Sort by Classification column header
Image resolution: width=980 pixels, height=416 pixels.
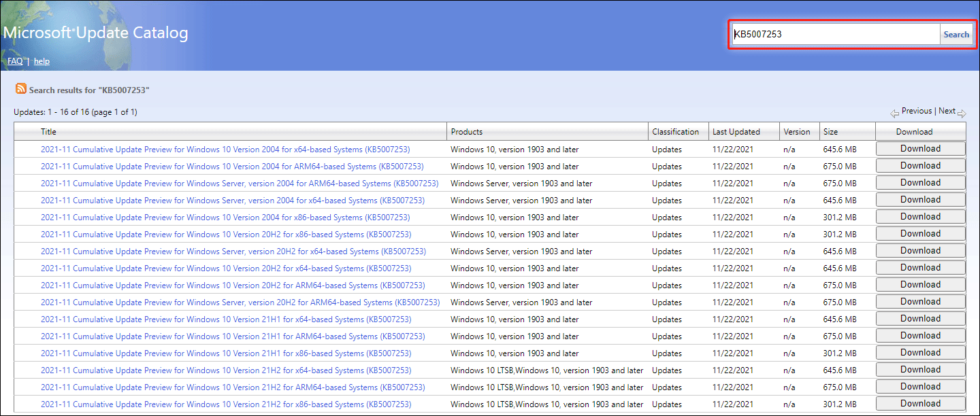point(675,132)
